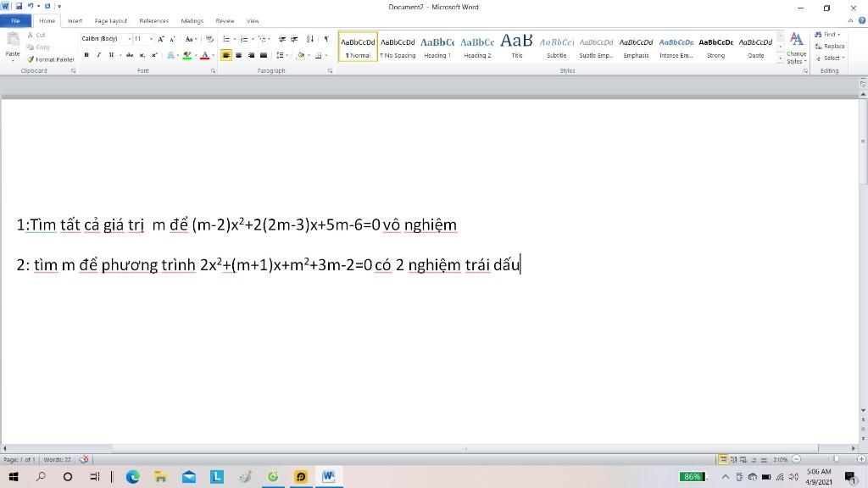This screenshot has height=488, width=868.
Task: Click Decrease Indent icon
Action: point(281,39)
